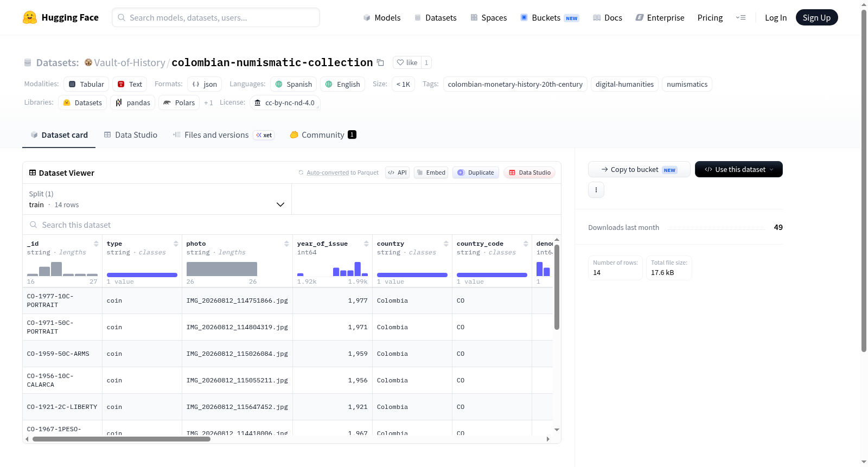Open Docs in the navigation
Screen dimensions: 868x467
(608, 17)
